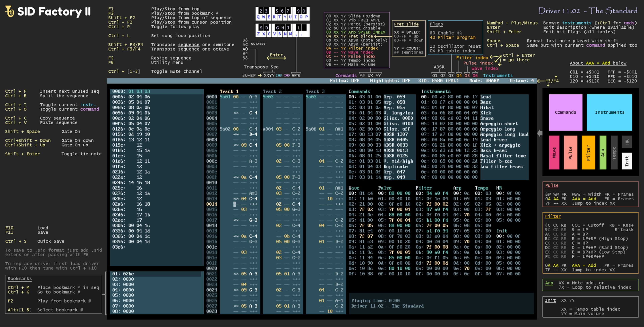Image resolution: width=644 pixels, height=327 pixels.
Task: Select order list row 0000: 01 03 03
Action: click(157, 91)
